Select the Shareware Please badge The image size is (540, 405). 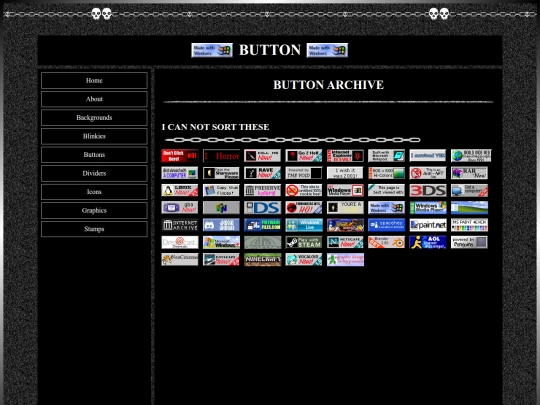click(221, 173)
